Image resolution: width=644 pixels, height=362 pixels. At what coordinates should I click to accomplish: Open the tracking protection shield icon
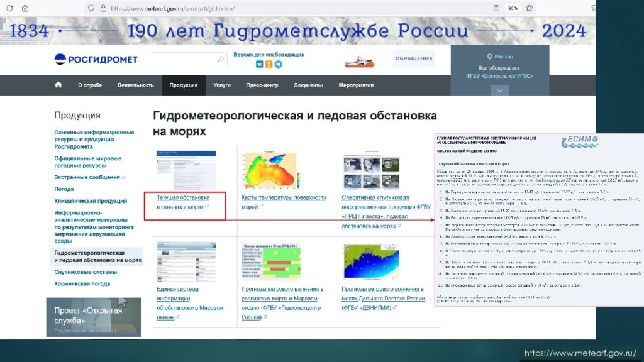91,8
